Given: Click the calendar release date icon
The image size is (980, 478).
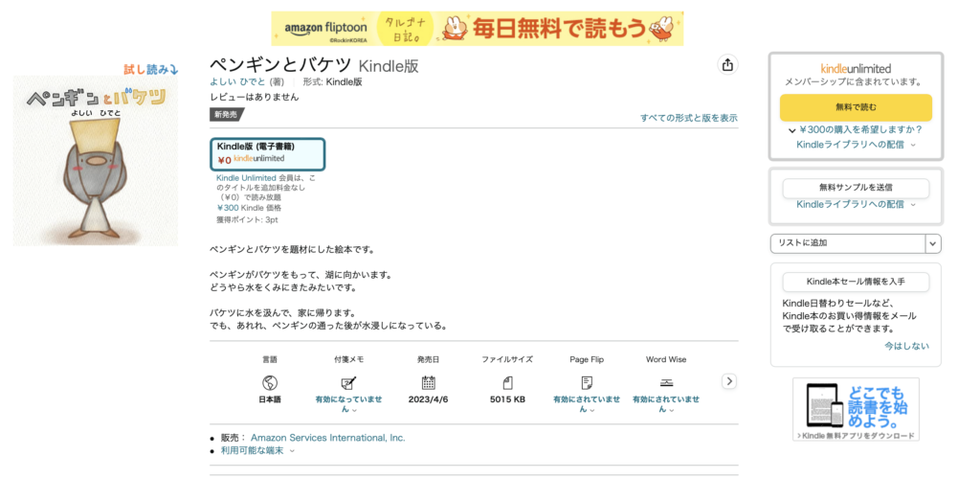Looking at the screenshot, I should coord(428,383).
